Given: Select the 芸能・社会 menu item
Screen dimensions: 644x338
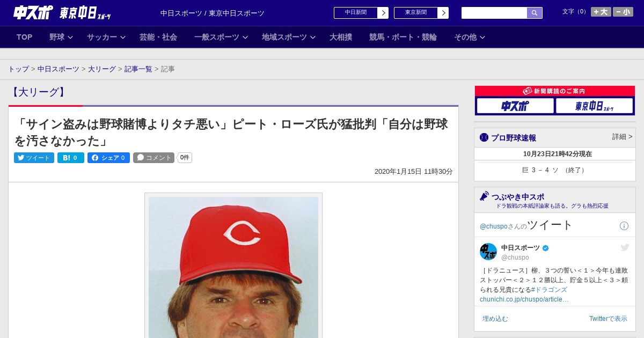Looking at the screenshot, I should tap(158, 37).
